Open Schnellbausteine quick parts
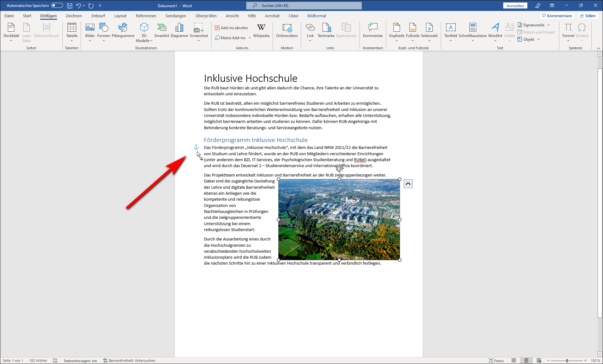The height and width of the screenshot is (364, 603). click(472, 32)
